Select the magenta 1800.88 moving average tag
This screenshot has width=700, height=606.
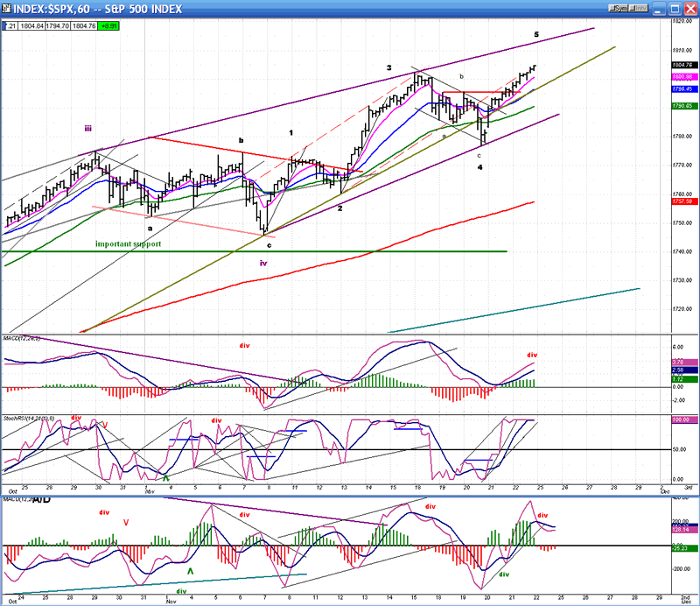click(684, 77)
